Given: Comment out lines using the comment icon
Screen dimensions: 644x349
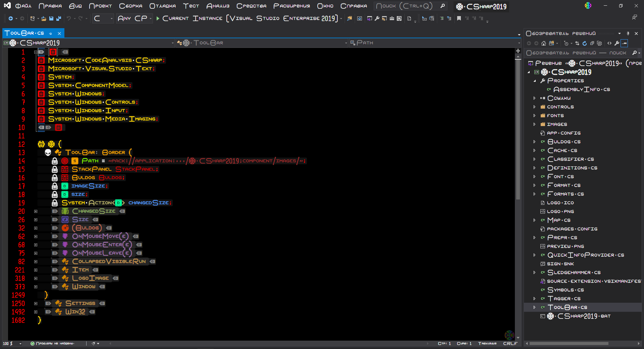Looking at the screenshot, I should click(x=442, y=19).
